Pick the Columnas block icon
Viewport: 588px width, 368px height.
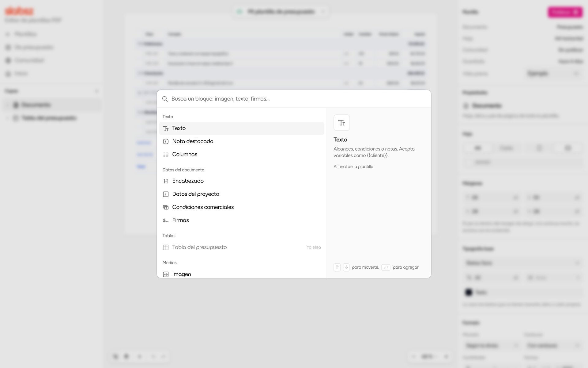[x=166, y=155]
